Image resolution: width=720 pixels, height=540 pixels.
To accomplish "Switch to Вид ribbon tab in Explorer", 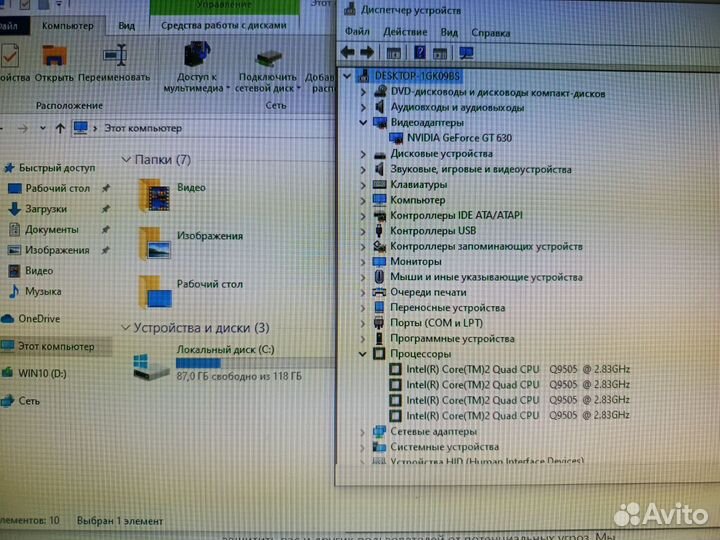I will 127,26.
